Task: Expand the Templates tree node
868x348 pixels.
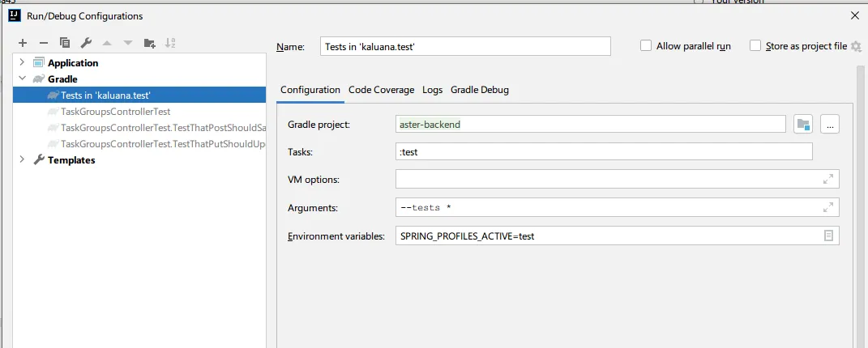Action: tap(21, 160)
